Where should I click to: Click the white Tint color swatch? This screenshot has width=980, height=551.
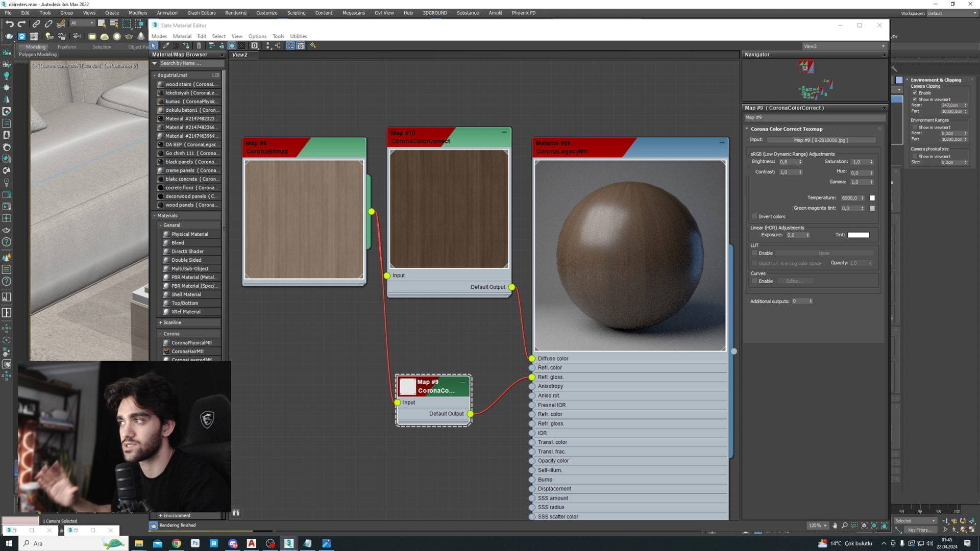point(858,235)
